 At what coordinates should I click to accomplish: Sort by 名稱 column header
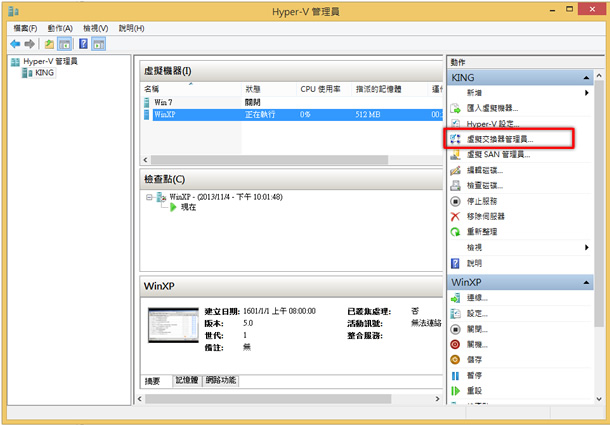191,89
